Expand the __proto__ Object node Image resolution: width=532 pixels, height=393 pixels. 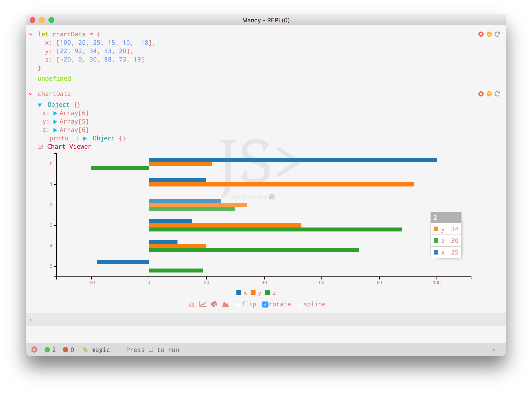[85, 138]
